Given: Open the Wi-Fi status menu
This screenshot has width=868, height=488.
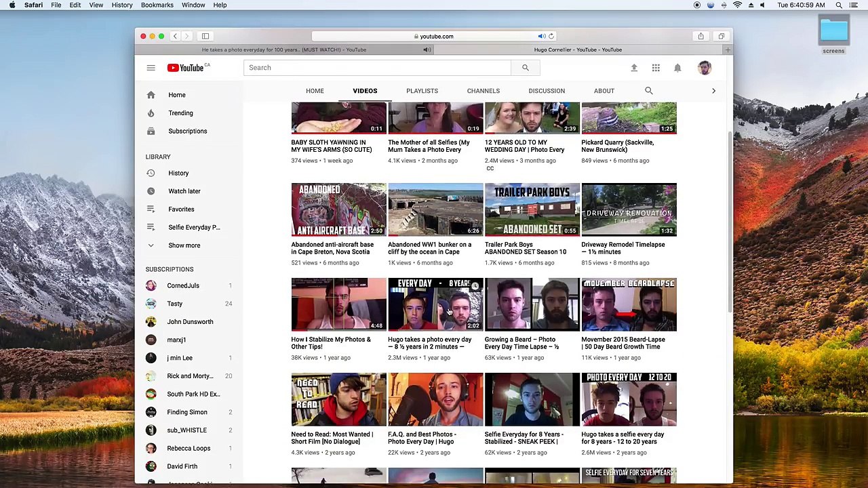Looking at the screenshot, I should tap(737, 5).
